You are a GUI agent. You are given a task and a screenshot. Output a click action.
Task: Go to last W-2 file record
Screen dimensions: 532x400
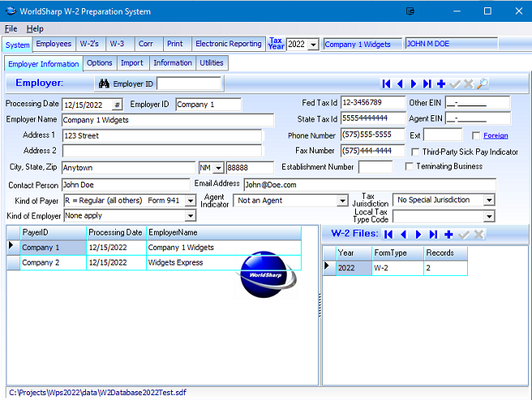(433, 234)
